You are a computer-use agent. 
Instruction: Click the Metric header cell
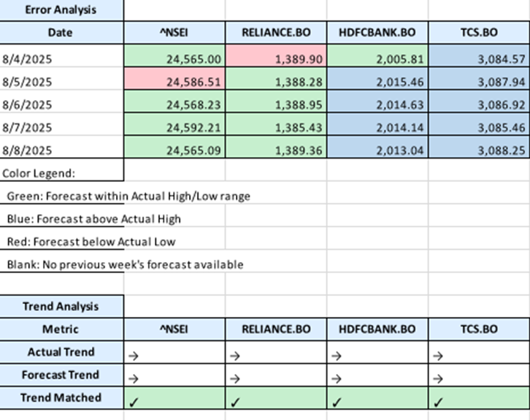tap(61, 329)
